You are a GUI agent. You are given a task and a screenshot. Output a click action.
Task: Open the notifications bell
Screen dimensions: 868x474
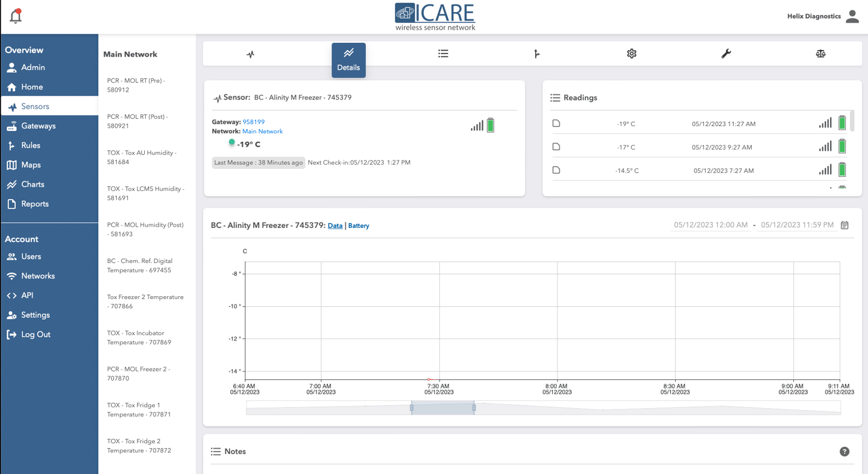click(x=16, y=16)
